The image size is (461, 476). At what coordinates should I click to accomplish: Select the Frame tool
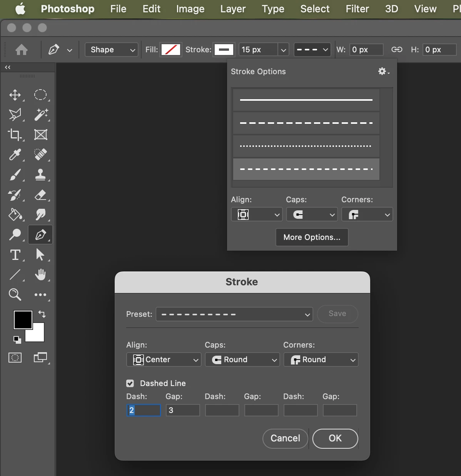(40, 135)
